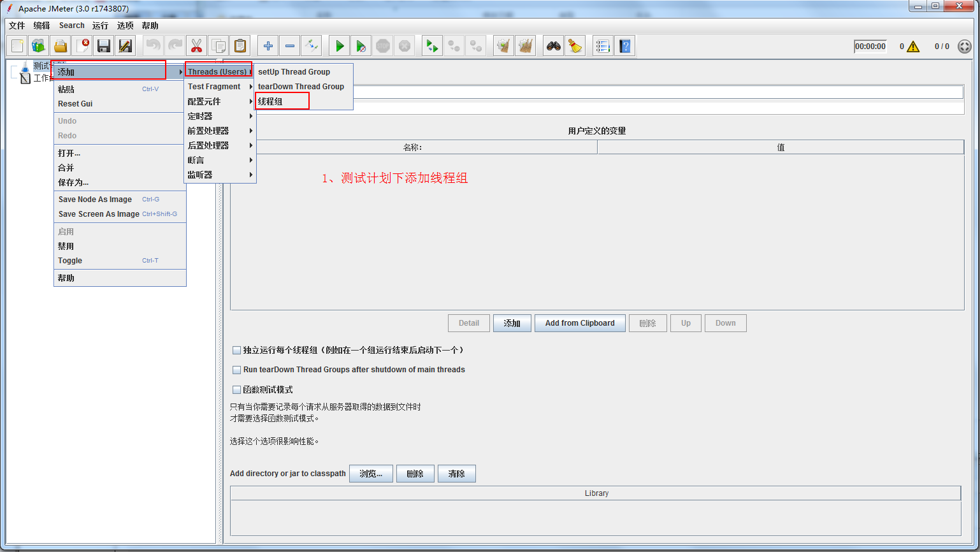Click the Clear All double broom icon

pyautogui.click(x=526, y=46)
